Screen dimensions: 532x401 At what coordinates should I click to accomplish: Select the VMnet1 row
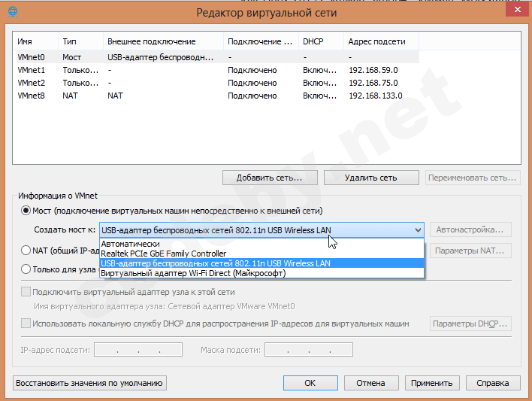click(x=217, y=70)
